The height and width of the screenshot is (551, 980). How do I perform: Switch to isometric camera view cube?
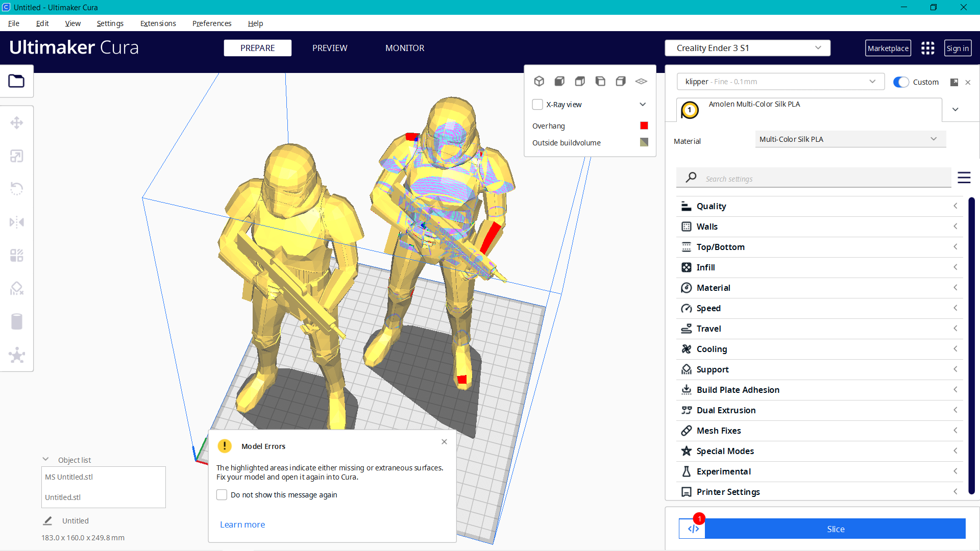point(539,81)
